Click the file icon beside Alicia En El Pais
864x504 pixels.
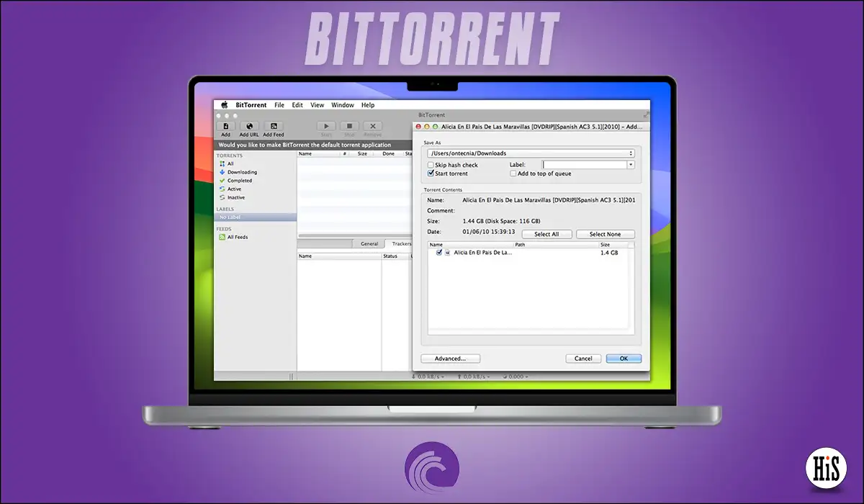pyautogui.click(x=447, y=253)
